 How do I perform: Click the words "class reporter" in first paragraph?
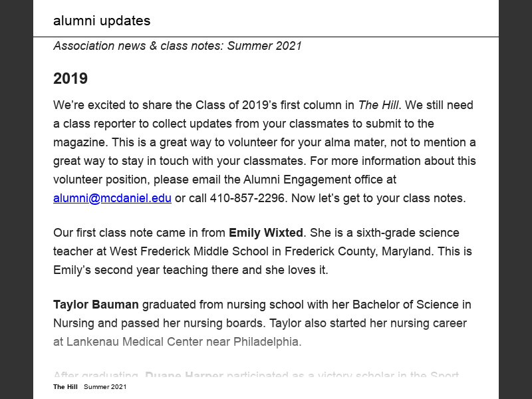[98, 124]
